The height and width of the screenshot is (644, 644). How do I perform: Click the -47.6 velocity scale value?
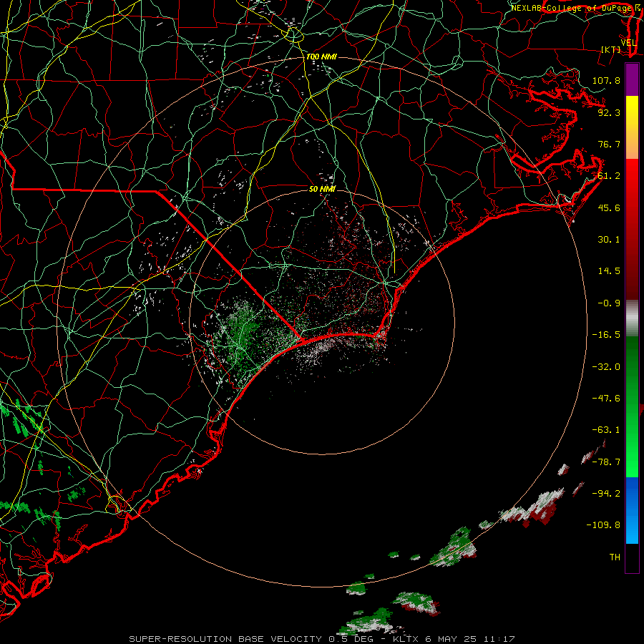606,399
